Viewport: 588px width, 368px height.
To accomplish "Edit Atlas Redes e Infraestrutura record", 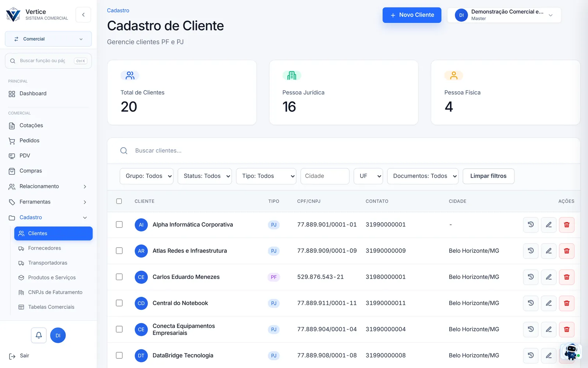I will 549,251.
